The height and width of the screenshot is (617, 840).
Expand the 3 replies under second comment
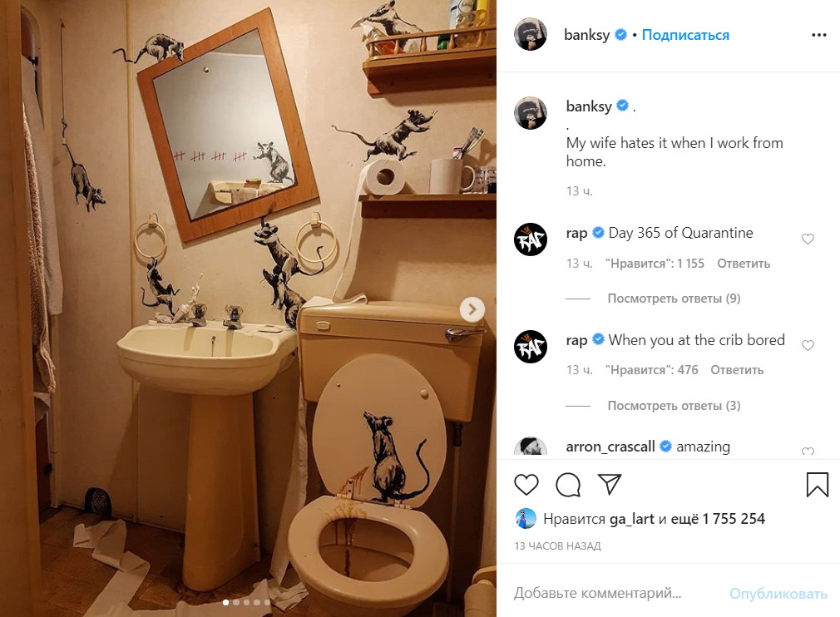(x=674, y=406)
